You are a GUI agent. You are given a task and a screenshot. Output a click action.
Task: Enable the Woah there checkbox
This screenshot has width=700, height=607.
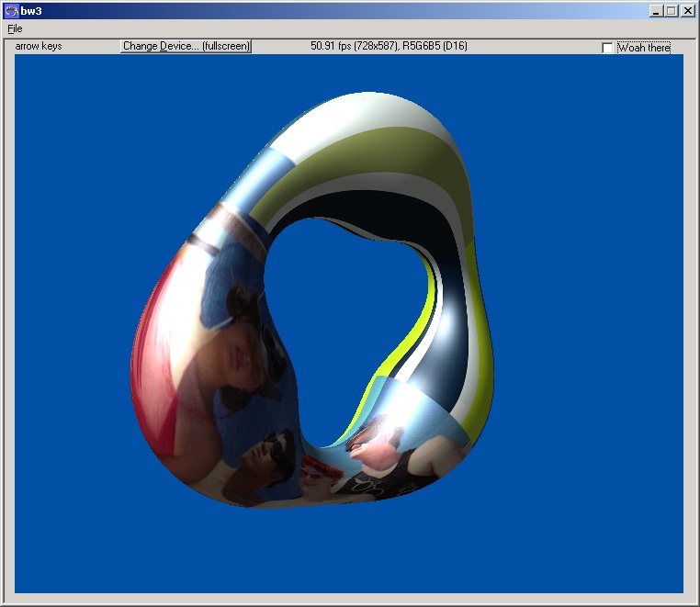click(607, 48)
